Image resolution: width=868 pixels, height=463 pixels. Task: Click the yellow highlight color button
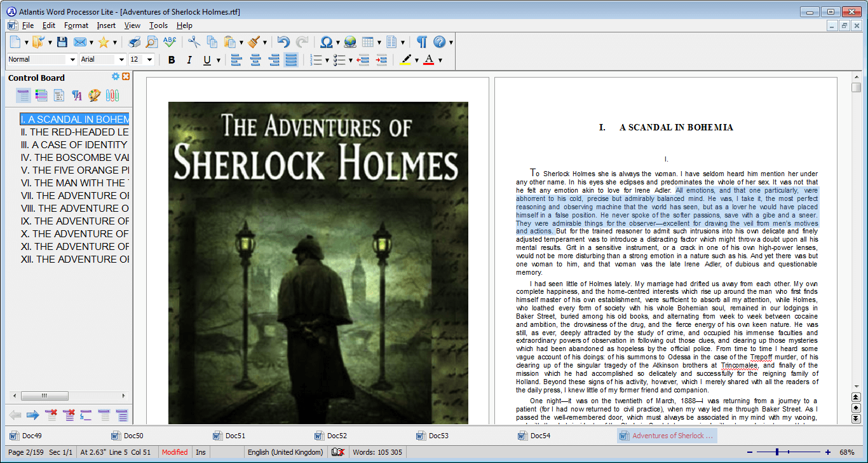coord(405,60)
